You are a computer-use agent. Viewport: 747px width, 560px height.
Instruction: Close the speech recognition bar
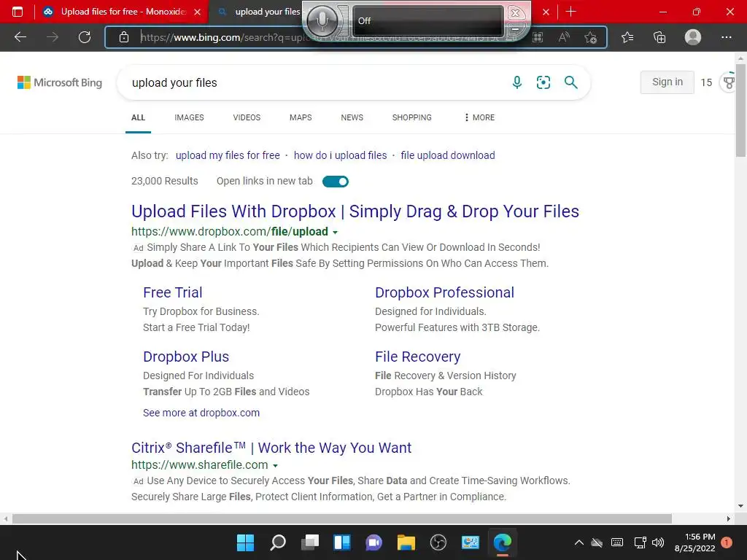515,13
